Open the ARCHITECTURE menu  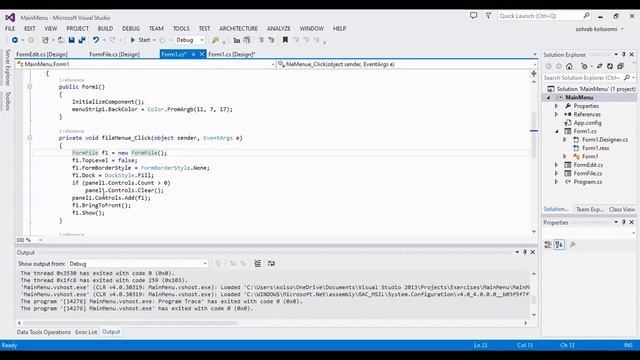click(x=238, y=29)
